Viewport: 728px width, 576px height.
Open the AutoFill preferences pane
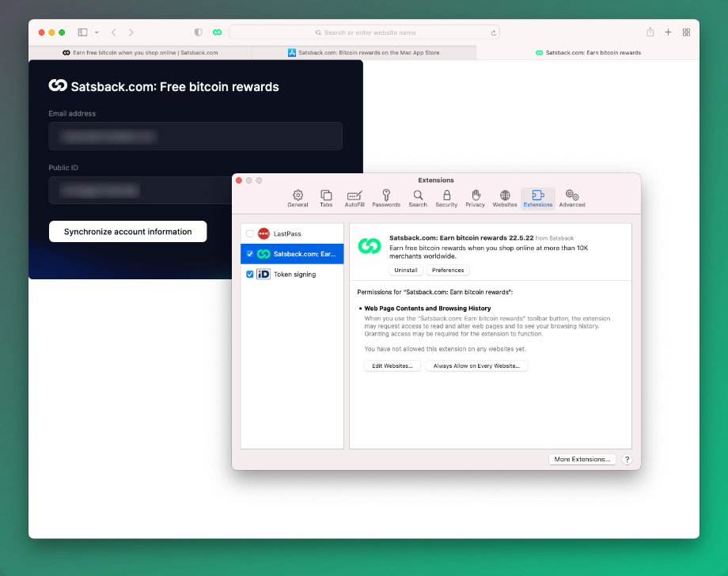tap(355, 199)
